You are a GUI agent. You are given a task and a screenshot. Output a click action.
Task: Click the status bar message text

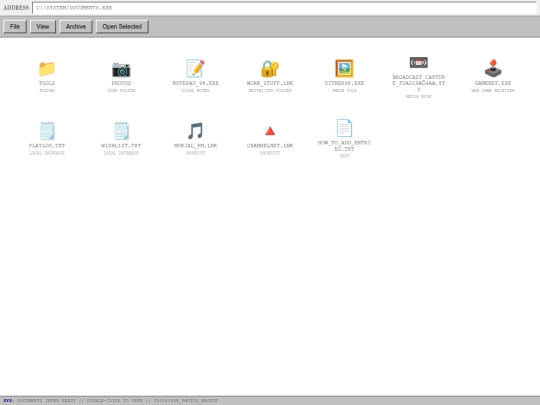(117, 401)
